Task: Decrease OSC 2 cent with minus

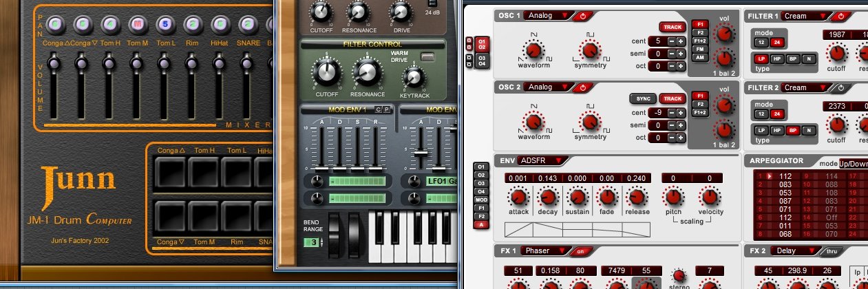Action: click(x=671, y=113)
